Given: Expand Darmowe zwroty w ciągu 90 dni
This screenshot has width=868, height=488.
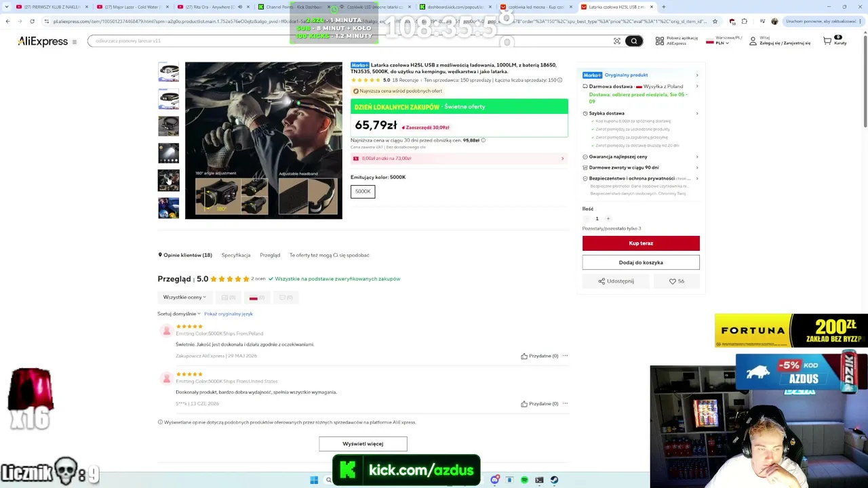Looking at the screenshot, I should pyautogui.click(x=640, y=167).
